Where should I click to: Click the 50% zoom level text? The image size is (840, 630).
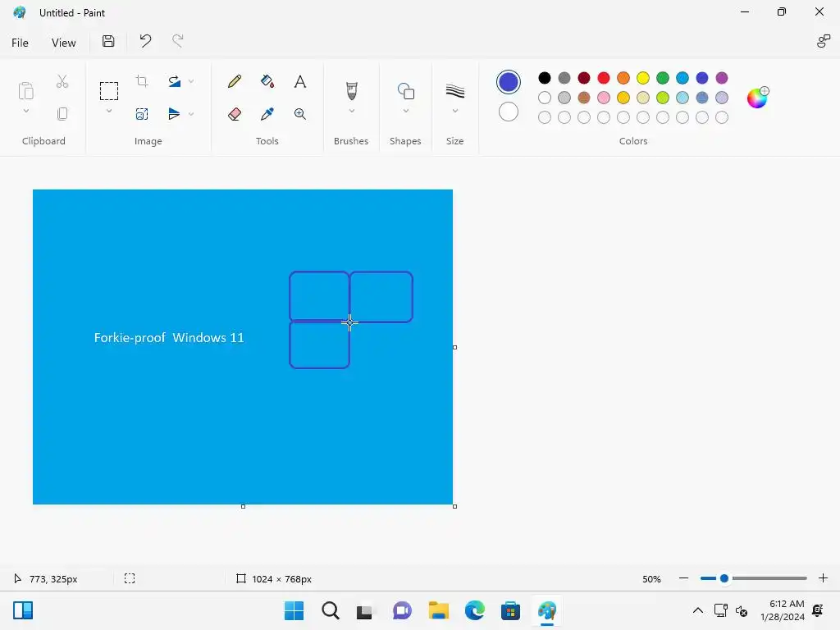pyautogui.click(x=651, y=579)
